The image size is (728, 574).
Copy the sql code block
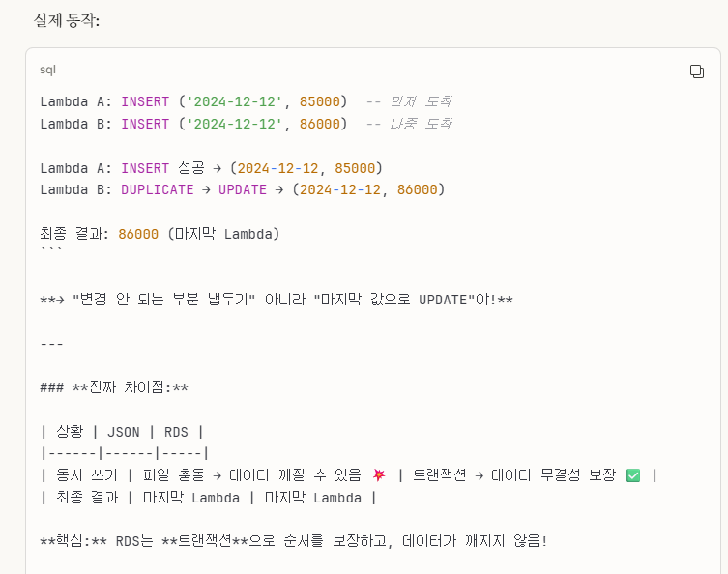(x=696, y=72)
